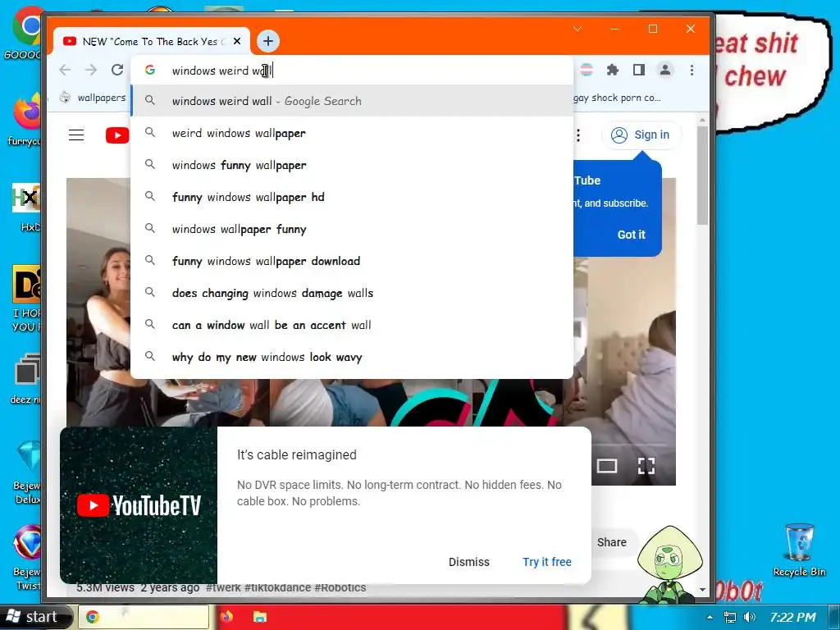Click the Chrome forward arrow button
This screenshot has width=840, height=630.
(x=91, y=71)
